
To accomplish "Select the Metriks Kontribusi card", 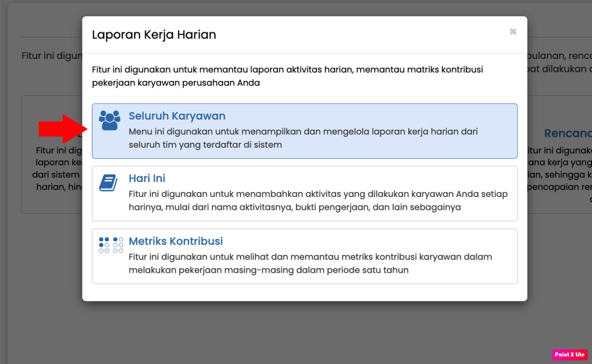I will tap(305, 254).
